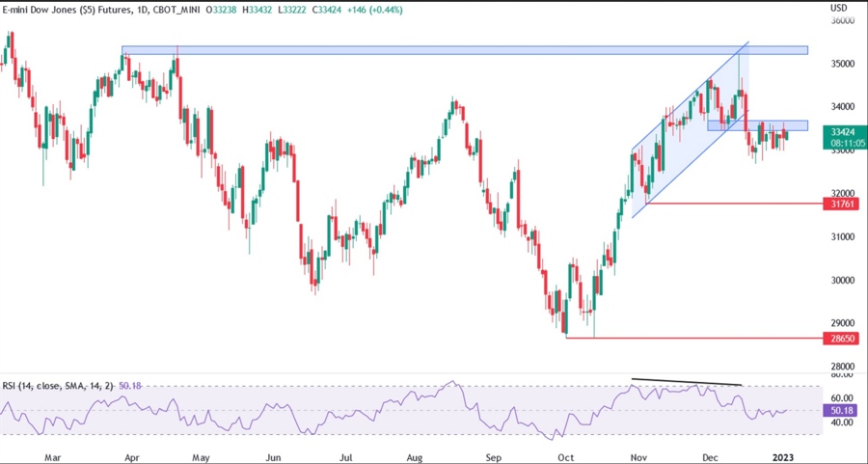This screenshot has height=464, width=868.
Task: Click the RSI 50.18 value label on axis
Action: click(842, 410)
